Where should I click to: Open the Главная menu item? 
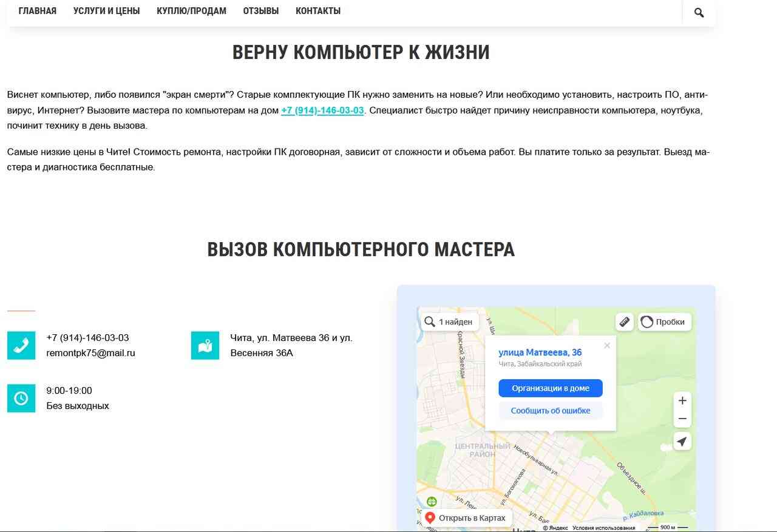(x=38, y=11)
